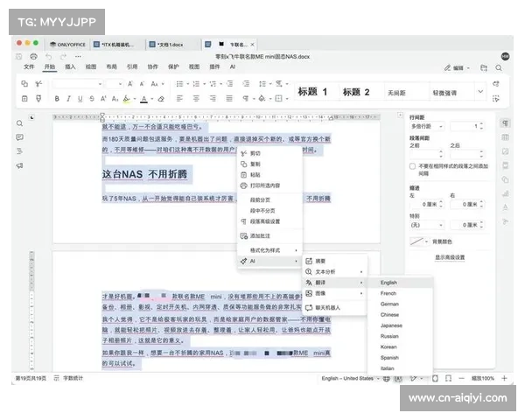Click the Increase font size icon

(130, 84)
